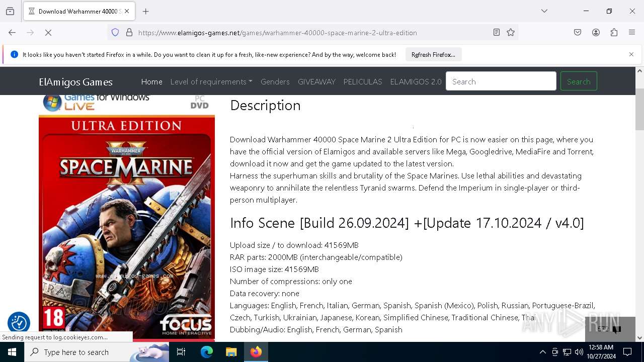This screenshot has height=362, width=644.
Task: Go to the Home nav link
Action: (151, 81)
